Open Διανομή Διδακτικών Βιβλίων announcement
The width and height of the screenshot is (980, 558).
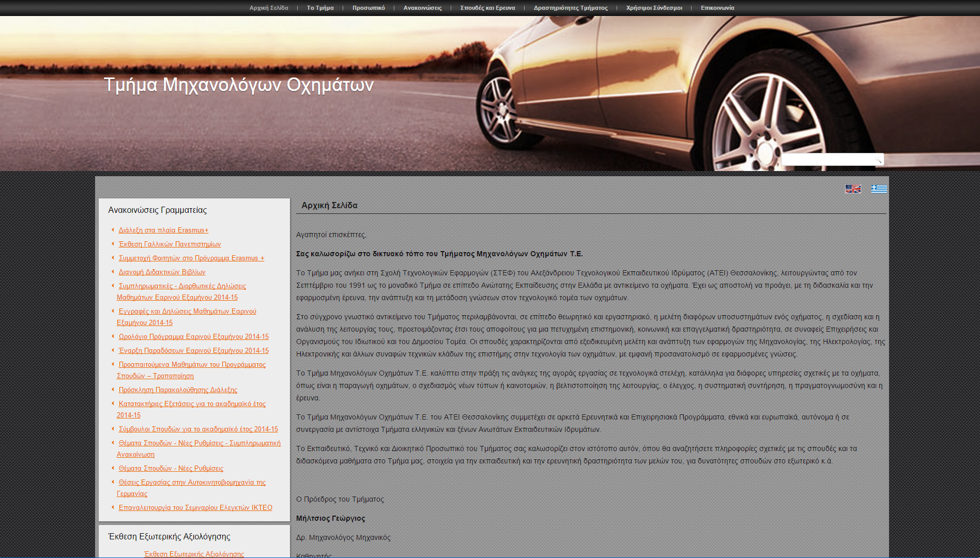click(162, 272)
